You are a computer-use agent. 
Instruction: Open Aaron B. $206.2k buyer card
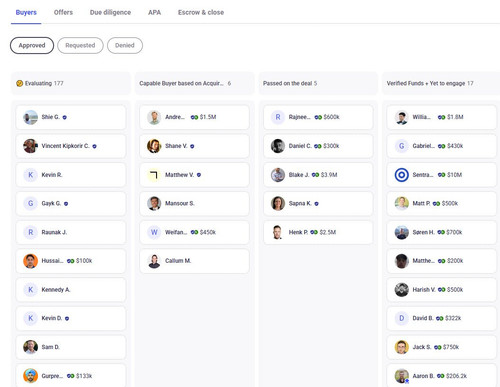click(x=442, y=376)
